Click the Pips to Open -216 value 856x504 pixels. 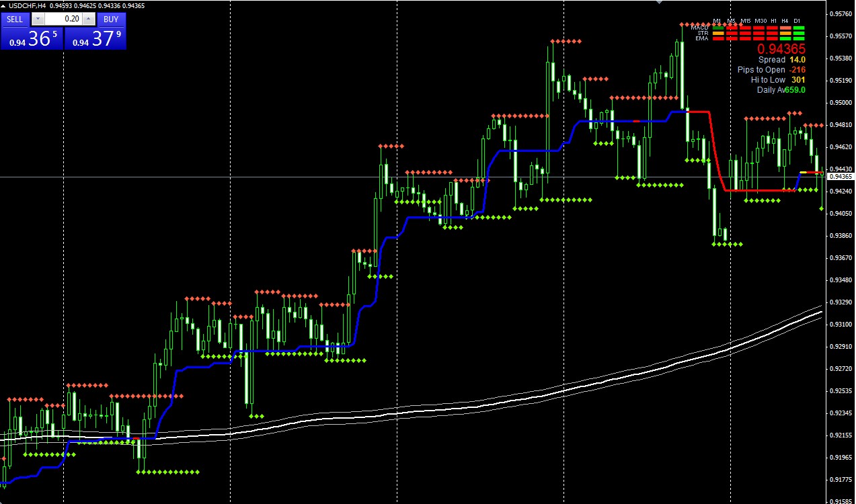click(x=797, y=70)
